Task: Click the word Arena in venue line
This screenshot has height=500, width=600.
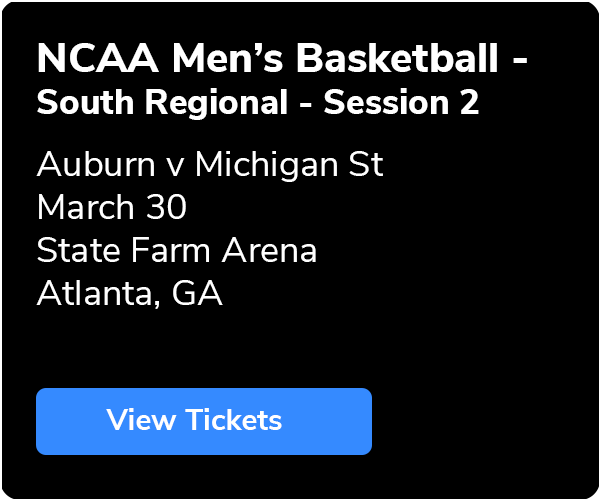Action: click(x=269, y=251)
